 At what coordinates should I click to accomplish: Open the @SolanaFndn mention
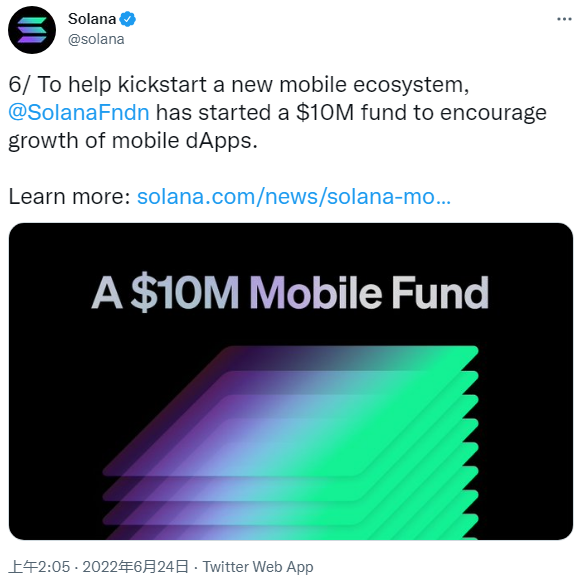79,112
